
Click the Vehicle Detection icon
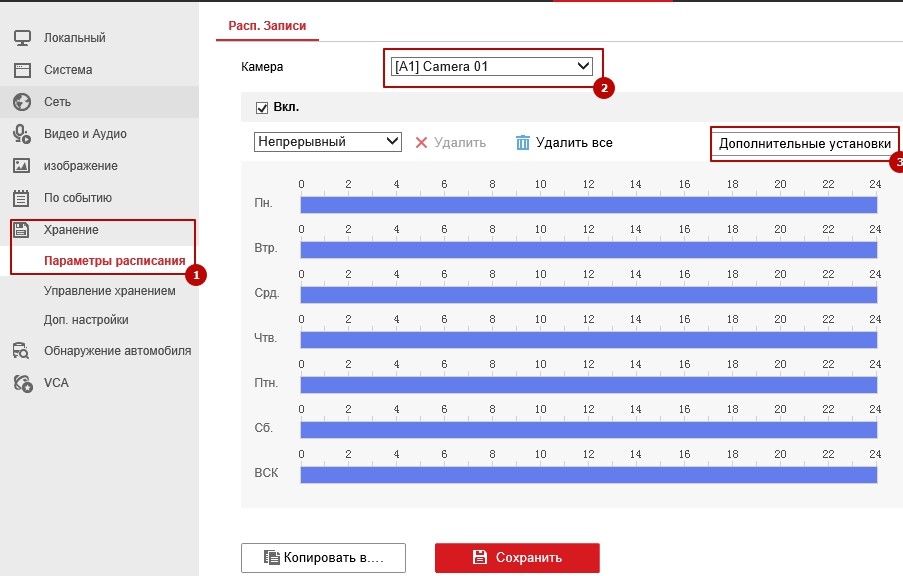pos(22,351)
